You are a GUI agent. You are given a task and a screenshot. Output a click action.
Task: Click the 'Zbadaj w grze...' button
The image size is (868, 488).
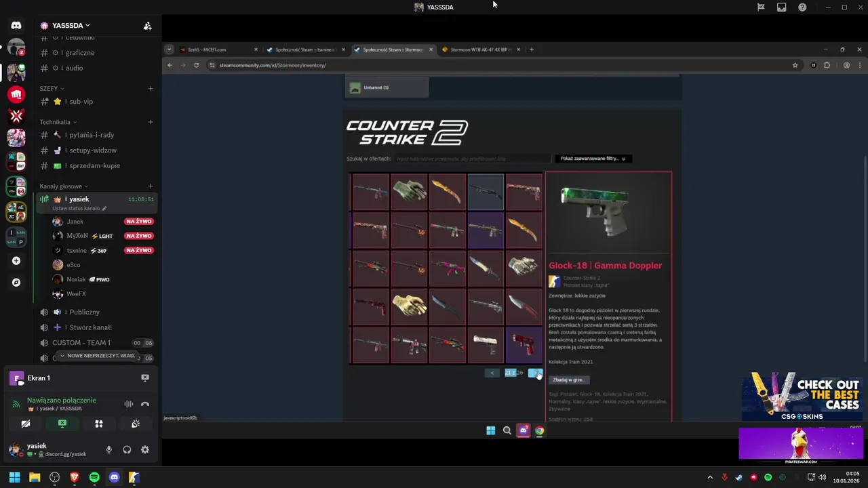[569, 380]
